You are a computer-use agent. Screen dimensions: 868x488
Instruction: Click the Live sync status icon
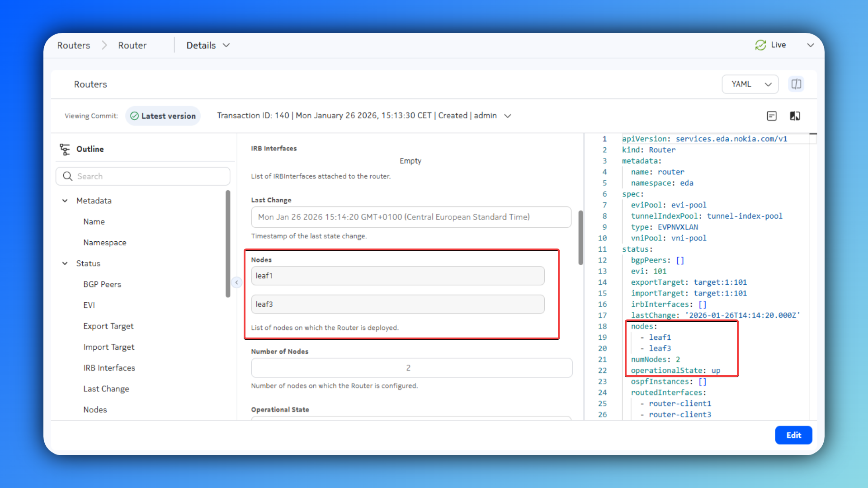click(x=760, y=45)
